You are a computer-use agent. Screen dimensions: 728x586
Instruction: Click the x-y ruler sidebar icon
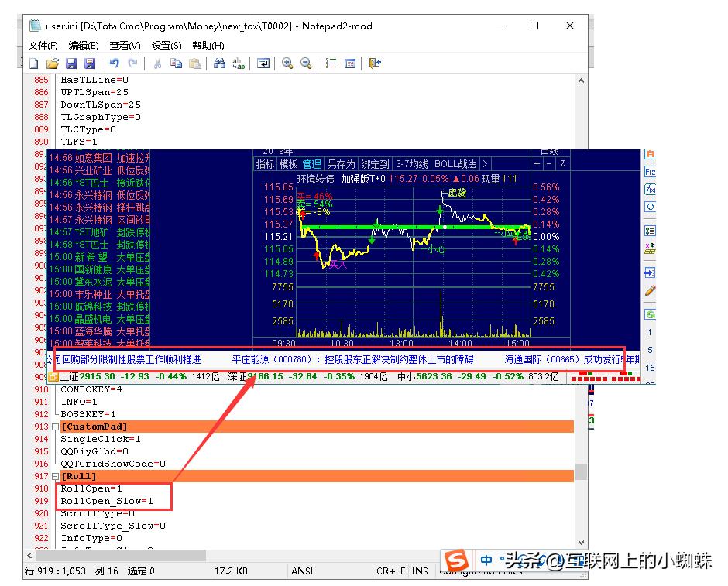(650, 248)
